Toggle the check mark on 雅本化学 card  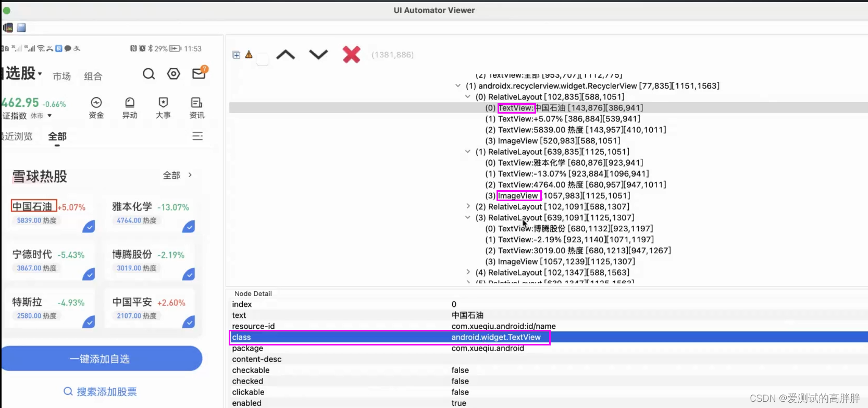[189, 226]
